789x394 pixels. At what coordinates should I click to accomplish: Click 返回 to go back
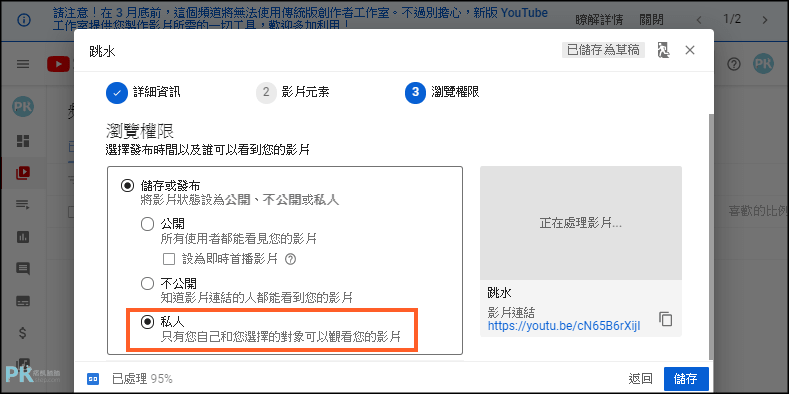(x=640, y=379)
